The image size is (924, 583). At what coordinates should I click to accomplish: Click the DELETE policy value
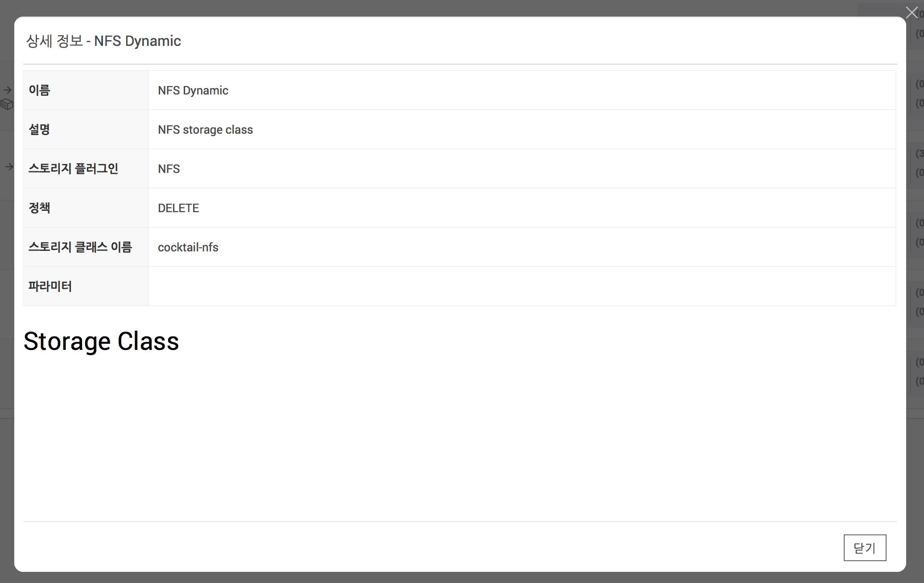pos(178,208)
